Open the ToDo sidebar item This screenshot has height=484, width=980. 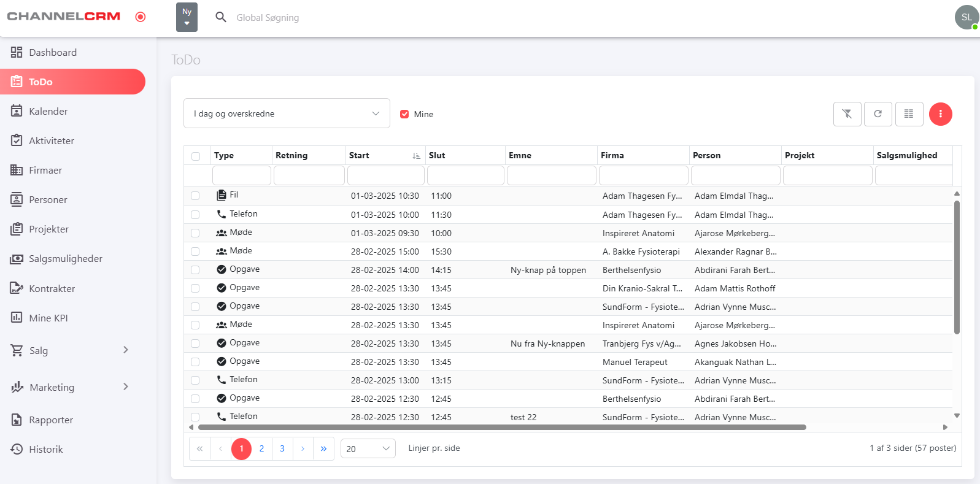[x=72, y=82]
